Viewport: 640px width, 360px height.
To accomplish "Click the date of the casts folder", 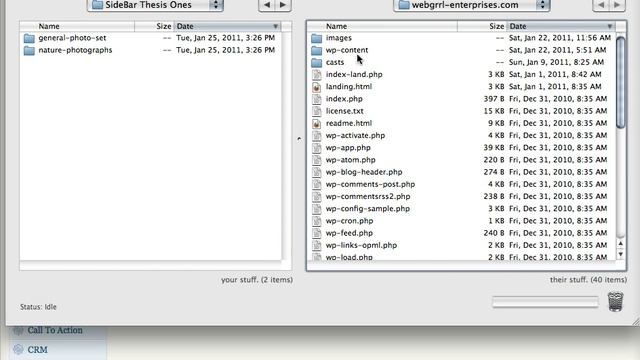I will click(556, 62).
